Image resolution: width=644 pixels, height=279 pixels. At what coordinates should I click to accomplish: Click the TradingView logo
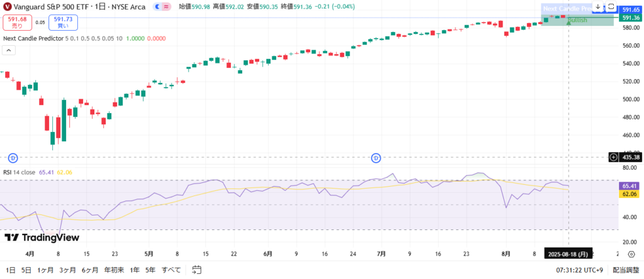tap(42, 238)
